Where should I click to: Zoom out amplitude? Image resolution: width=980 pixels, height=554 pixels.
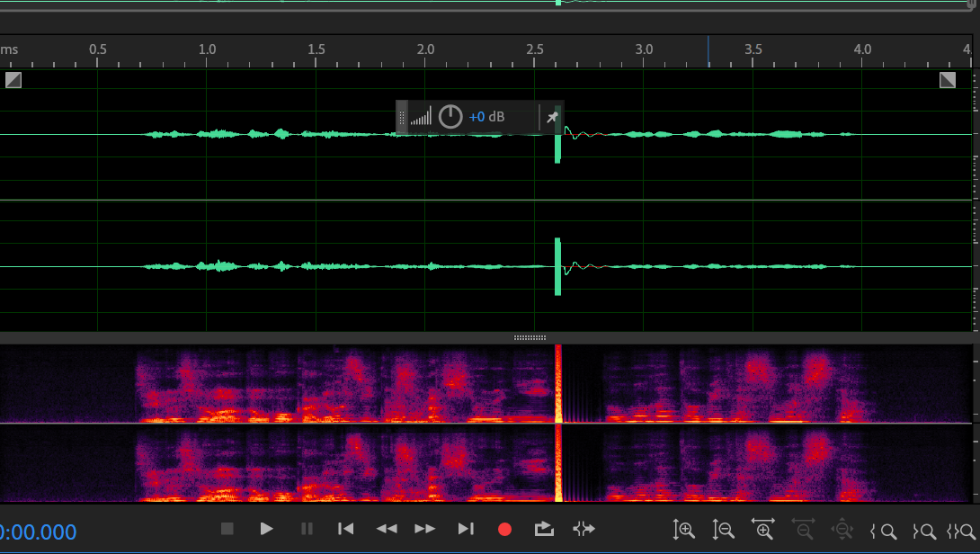pos(724,531)
